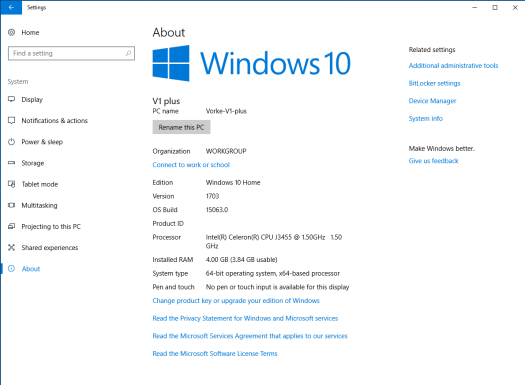Open Additional administrative tools

tap(453, 66)
